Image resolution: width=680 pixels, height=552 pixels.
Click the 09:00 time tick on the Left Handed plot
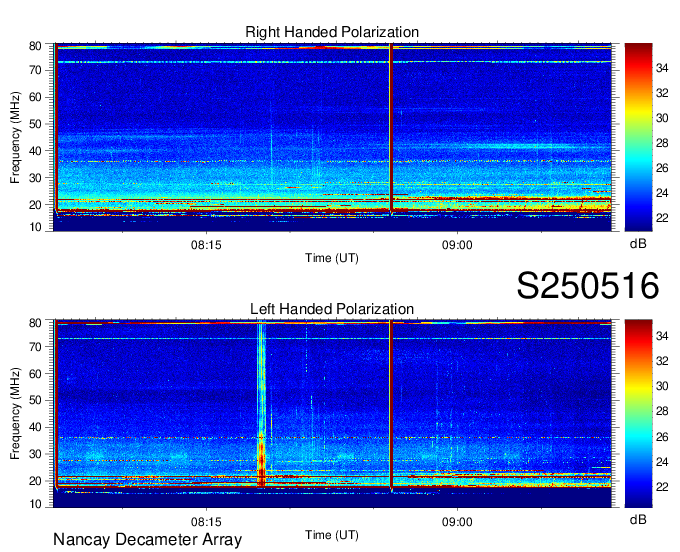coord(457,522)
